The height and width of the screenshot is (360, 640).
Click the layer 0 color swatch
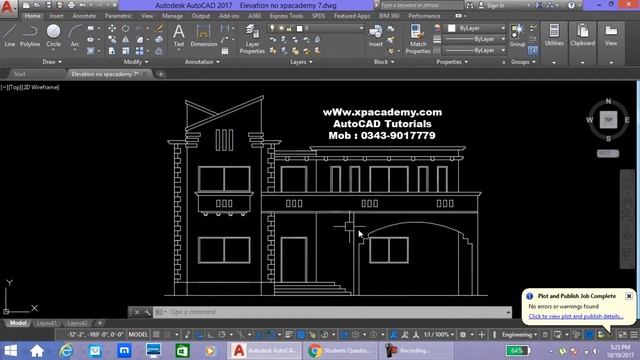coord(299,28)
